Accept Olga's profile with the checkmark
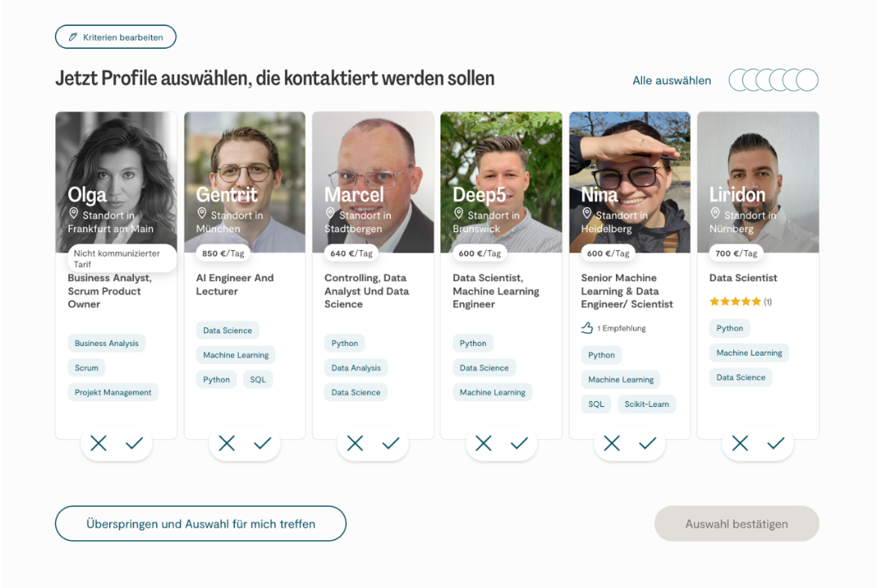The image size is (889, 588). coord(134,443)
